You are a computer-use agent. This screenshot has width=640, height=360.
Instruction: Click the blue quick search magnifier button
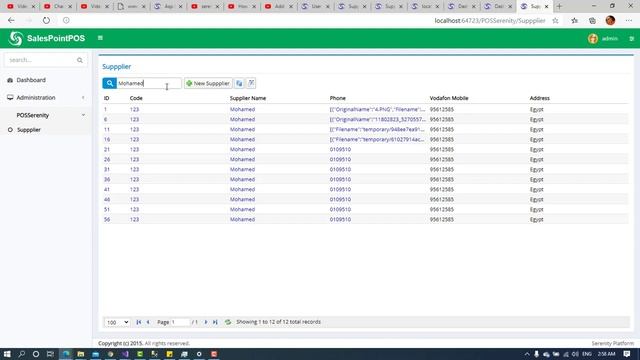[109, 83]
